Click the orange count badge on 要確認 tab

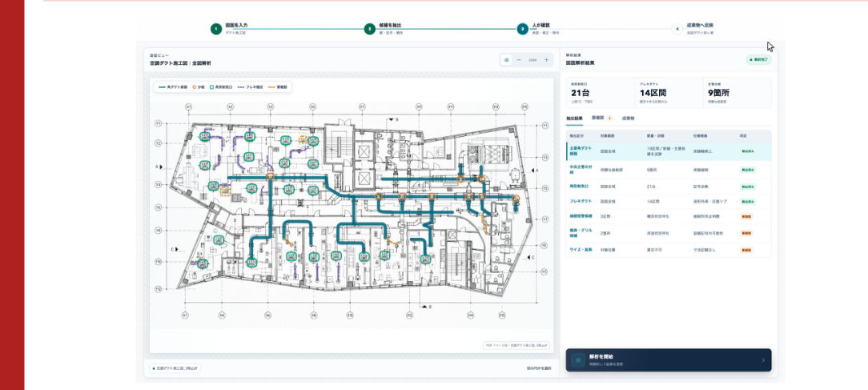[609, 119]
